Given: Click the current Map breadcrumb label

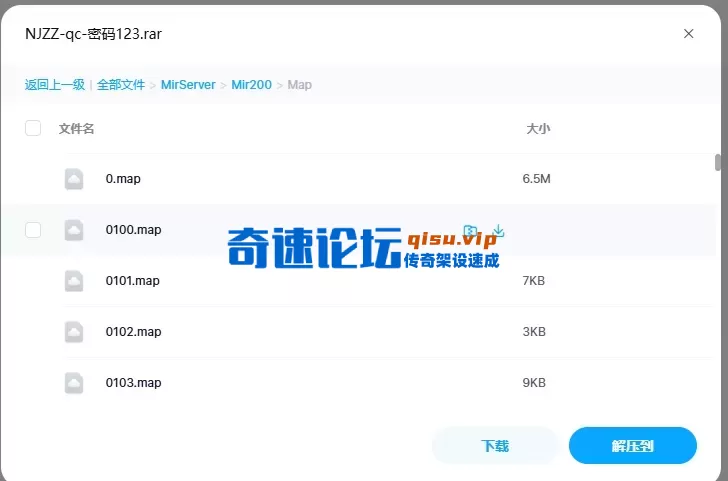Looking at the screenshot, I should pyautogui.click(x=299, y=85).
